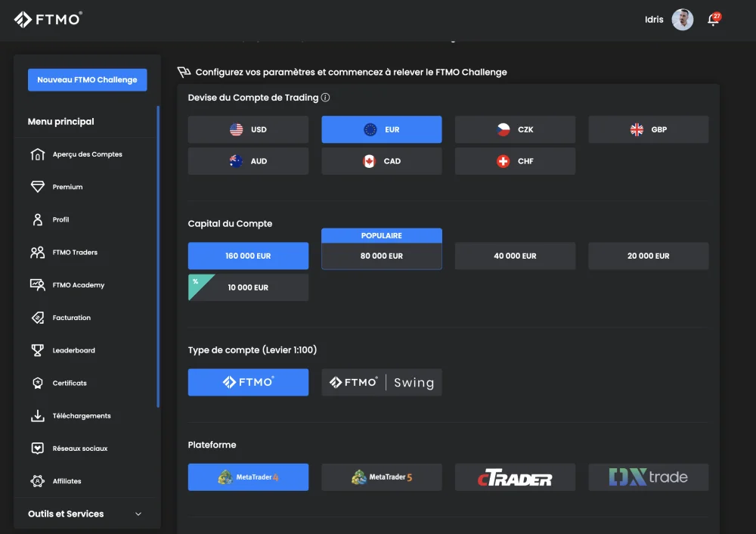Click the Idris username in header
Viewport: 756px width, 534px height.
[654, 20]
